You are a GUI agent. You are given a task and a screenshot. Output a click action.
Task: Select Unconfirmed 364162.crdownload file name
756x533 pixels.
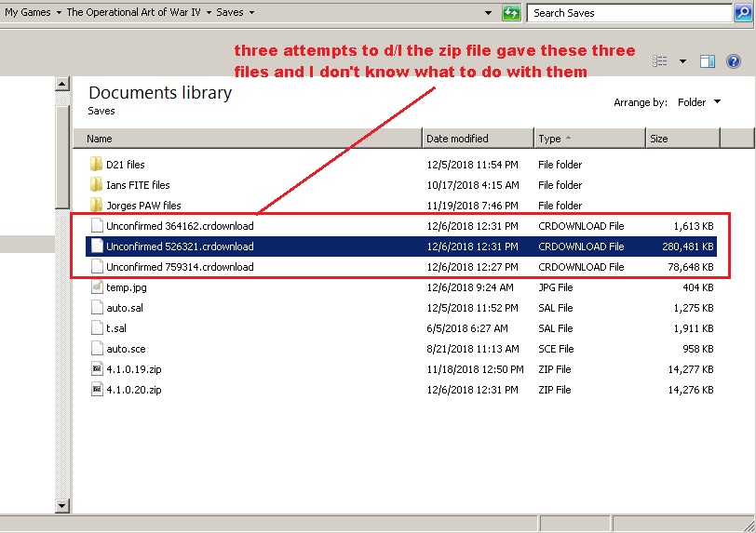(x=180, y=225)
